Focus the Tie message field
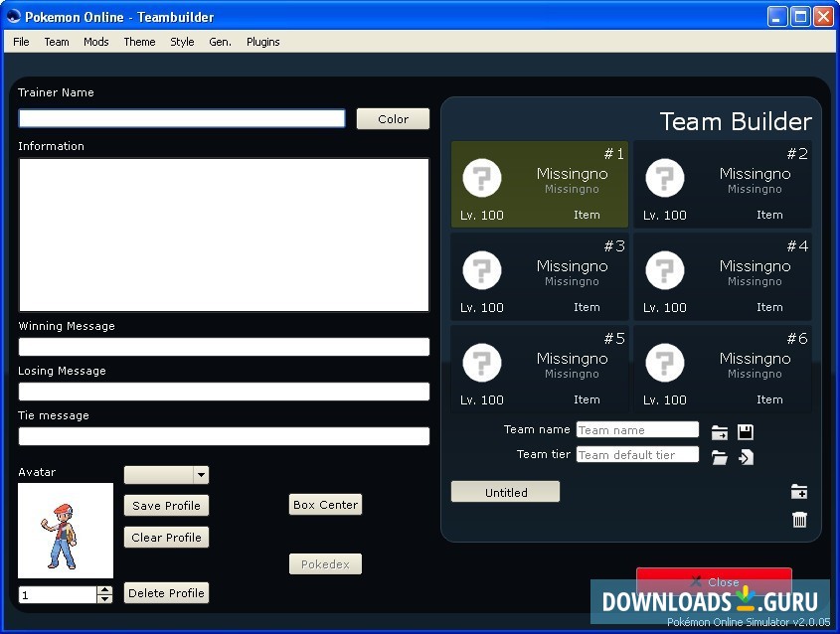 pos(224,436)
